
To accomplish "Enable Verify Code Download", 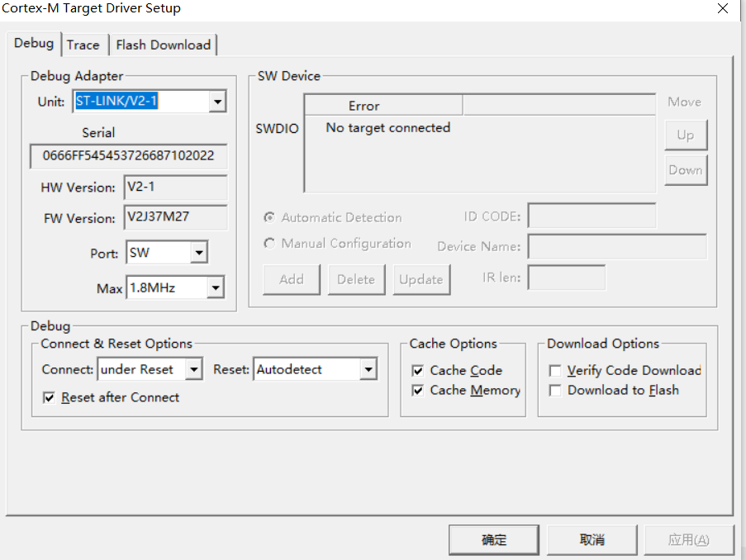I will (555, 371).
